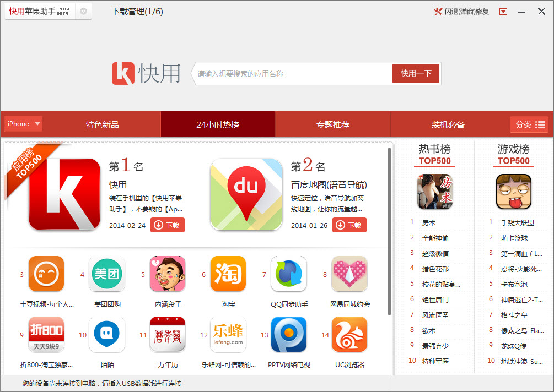Open the iPhone device dropdown
The width and height of the screenshot is (554, 392).
pyautogui.click(x=23, y=124)
